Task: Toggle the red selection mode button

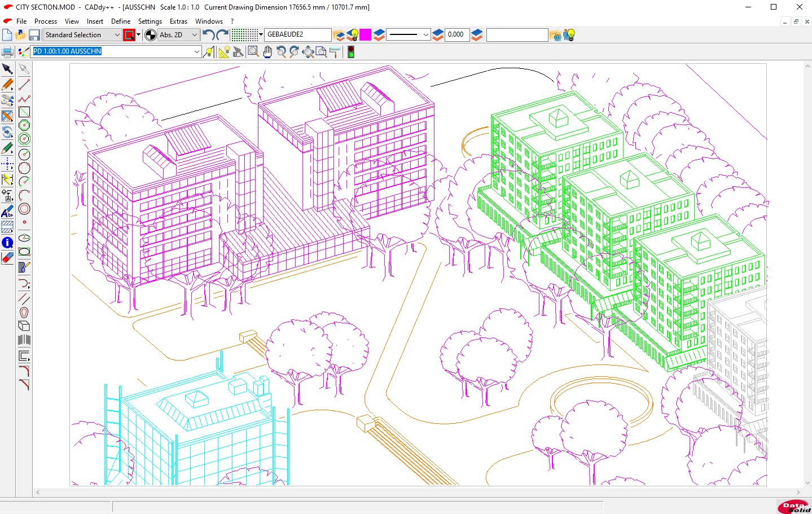Action: click(x=129, y=35)
